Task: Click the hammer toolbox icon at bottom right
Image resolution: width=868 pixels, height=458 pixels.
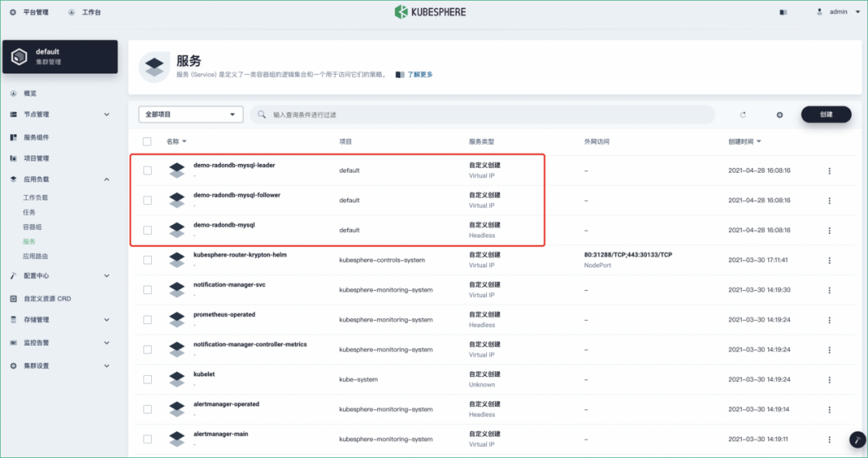Action: [x=858, y=440]
